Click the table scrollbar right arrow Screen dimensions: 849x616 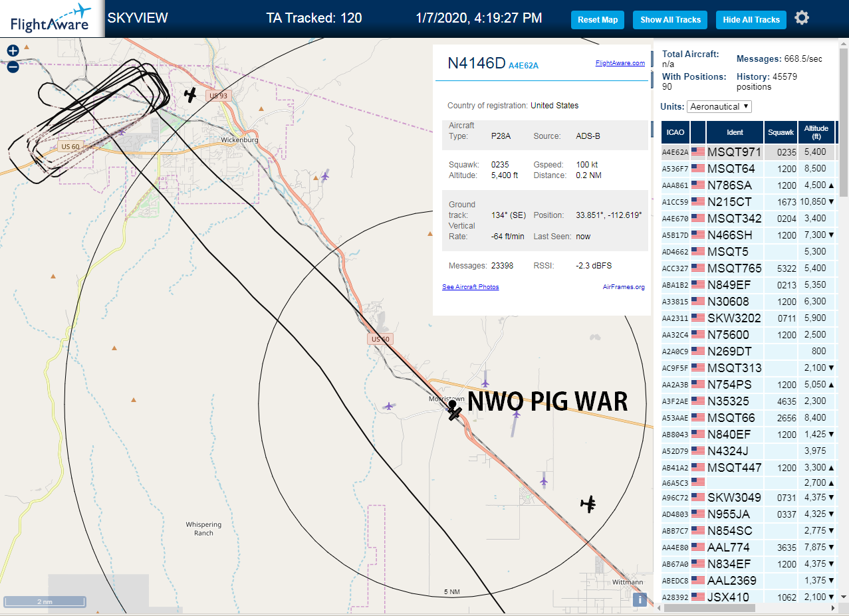click(x=832, y=607)
